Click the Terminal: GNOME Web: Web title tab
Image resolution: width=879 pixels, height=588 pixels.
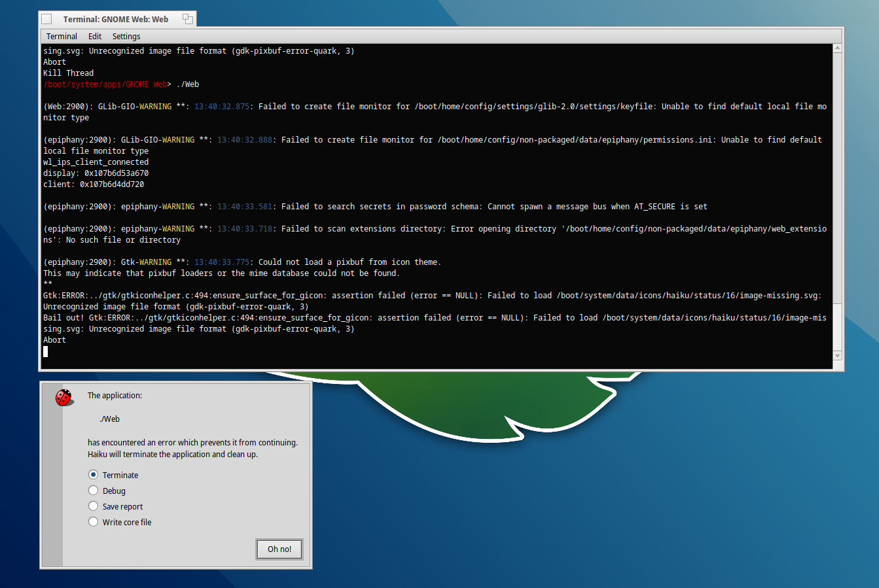[116, 19]
